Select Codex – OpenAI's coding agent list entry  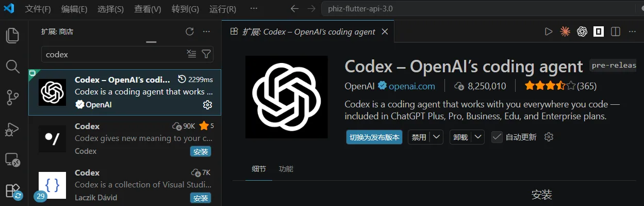pyautogui.click(x=125, y=92)
